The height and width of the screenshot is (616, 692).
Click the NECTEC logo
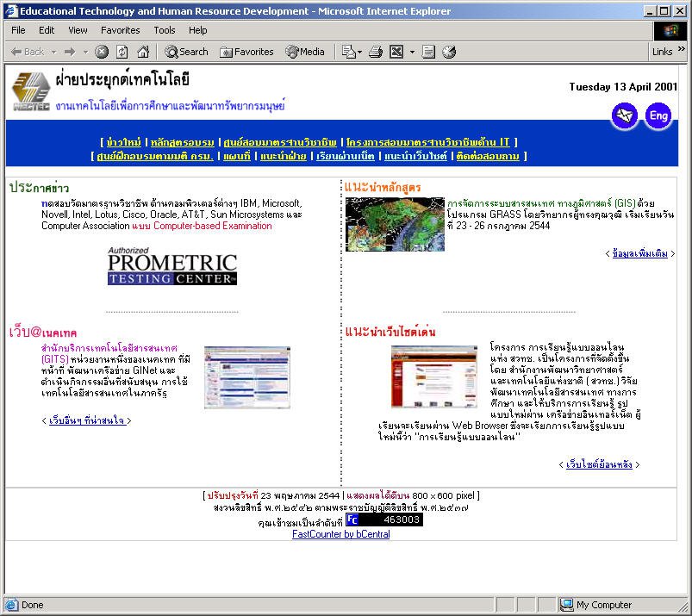(x=31, y=92)
